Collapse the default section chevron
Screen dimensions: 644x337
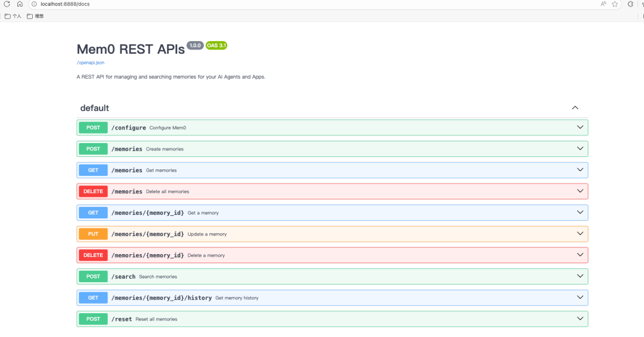575,108
